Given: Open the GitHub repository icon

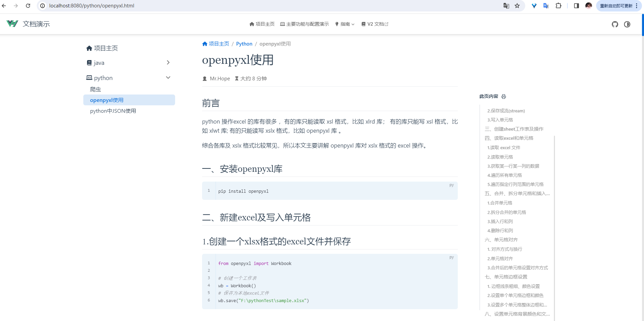Looking at the screenshot, I should tap(615, 24).
